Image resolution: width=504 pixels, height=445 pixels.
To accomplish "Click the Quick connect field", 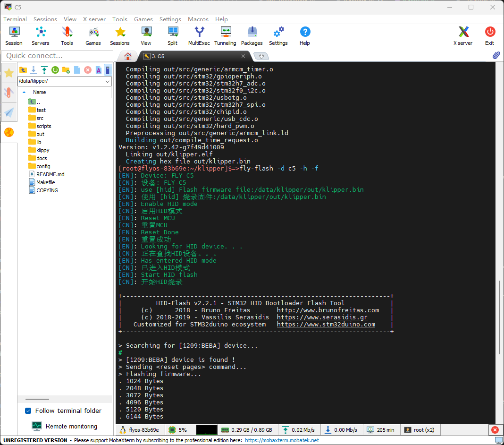I will [x=57, y=56].
